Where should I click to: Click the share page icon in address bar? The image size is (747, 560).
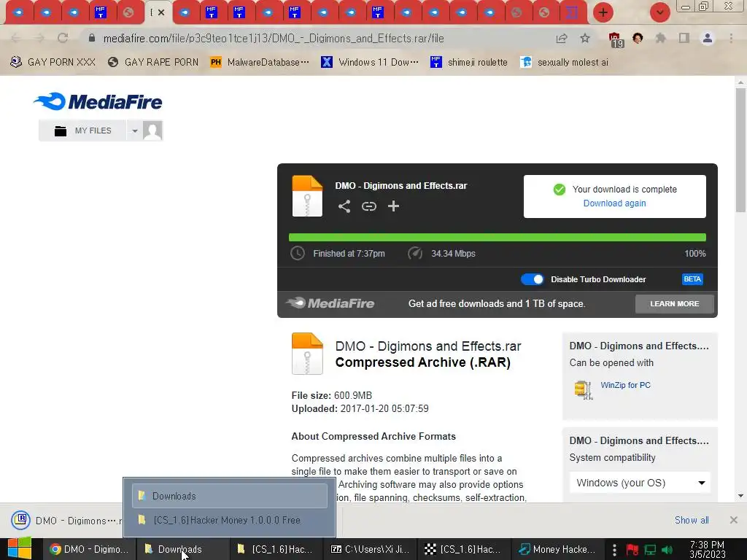click(x=562, y=39)
